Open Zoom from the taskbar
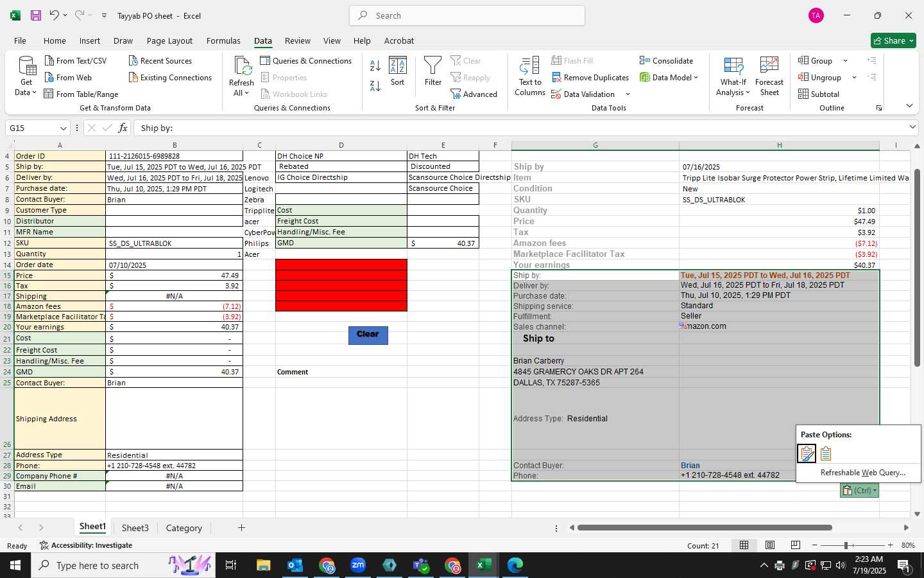The height and width of the screenshot is (578, 924). 358,565
